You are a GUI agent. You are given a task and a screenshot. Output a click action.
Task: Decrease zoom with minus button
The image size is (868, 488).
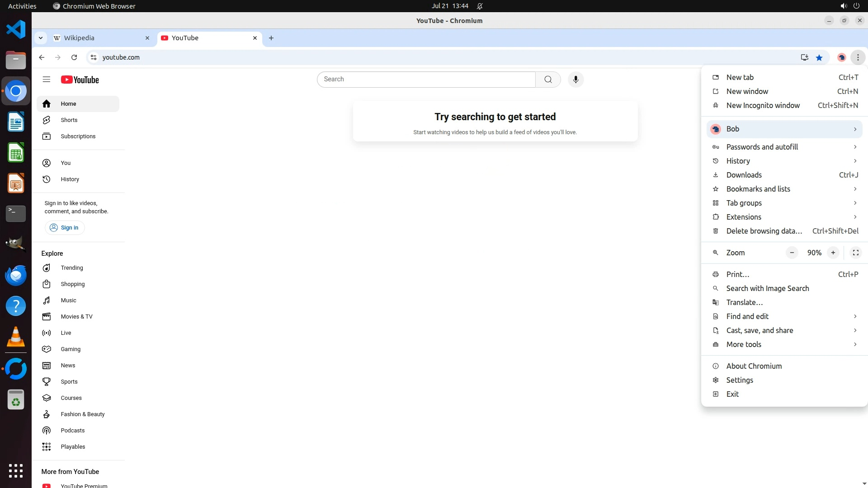792,253
